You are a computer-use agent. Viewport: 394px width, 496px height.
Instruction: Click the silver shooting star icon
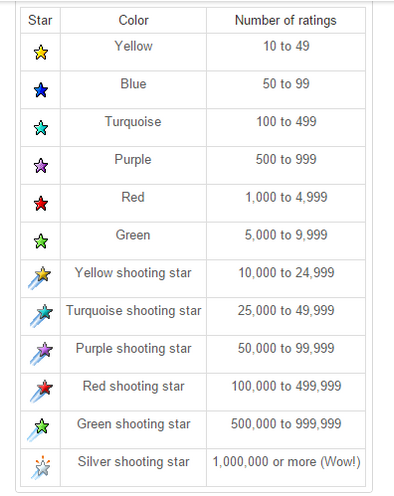click(41, 467)
